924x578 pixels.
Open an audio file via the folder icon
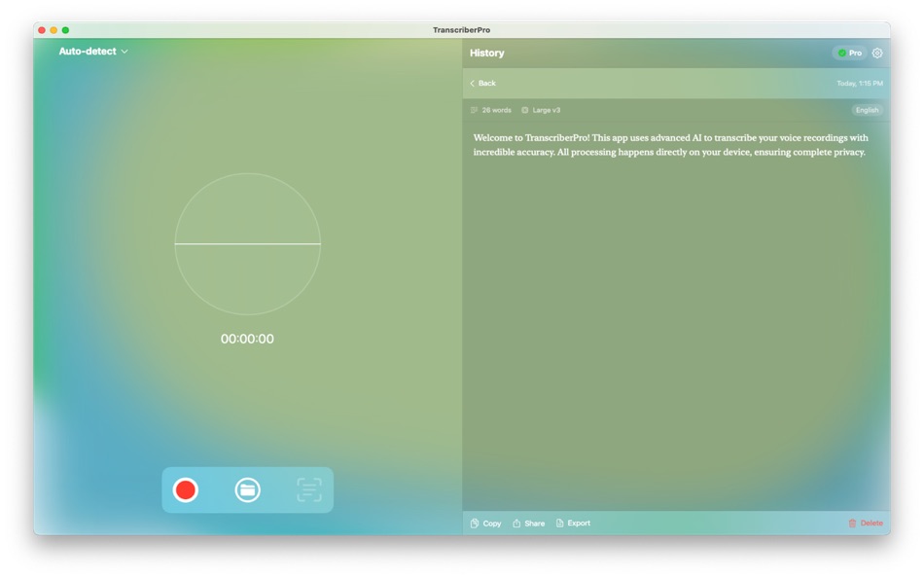(x=248, y=489)
